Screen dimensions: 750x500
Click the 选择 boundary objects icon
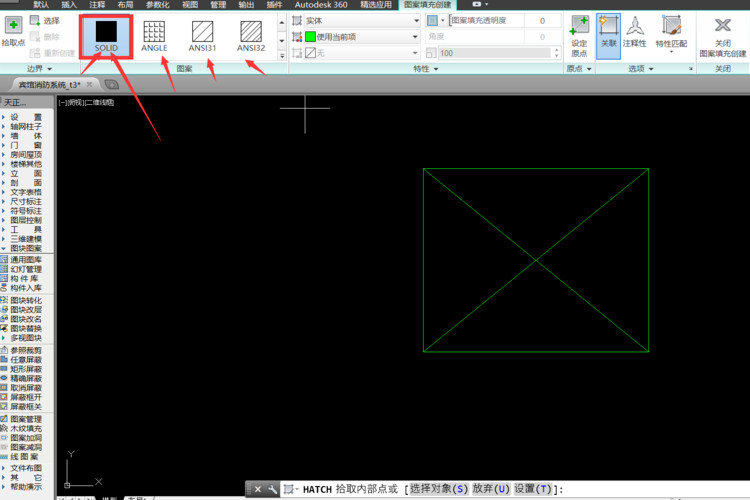(x=34, y=20)
